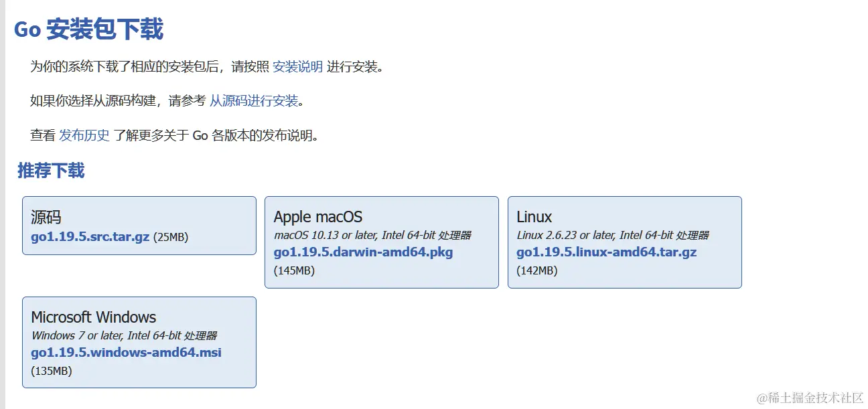The width and height of the screenshot is (868, 409).
Task: Click the 135MB size label
Action: (51, 371)
